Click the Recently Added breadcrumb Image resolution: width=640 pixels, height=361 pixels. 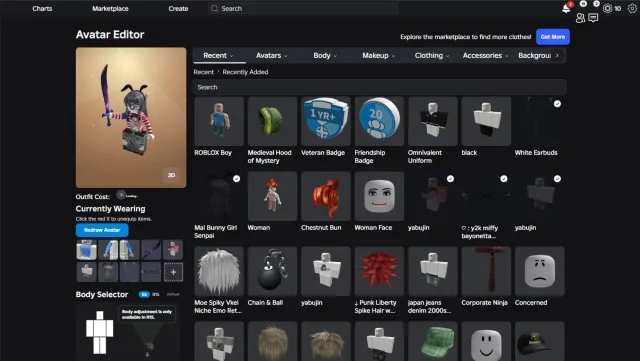pos(245,72)
